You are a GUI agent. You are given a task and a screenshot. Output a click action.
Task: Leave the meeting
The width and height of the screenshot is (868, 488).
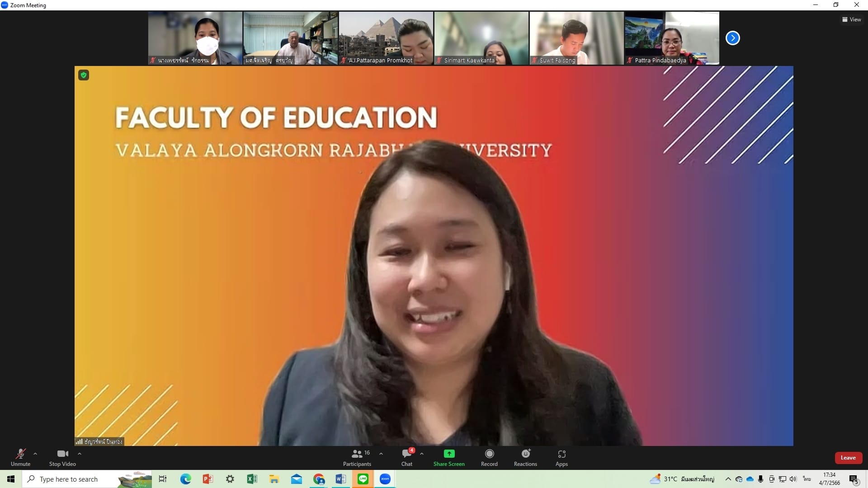(x=848, y=458)
